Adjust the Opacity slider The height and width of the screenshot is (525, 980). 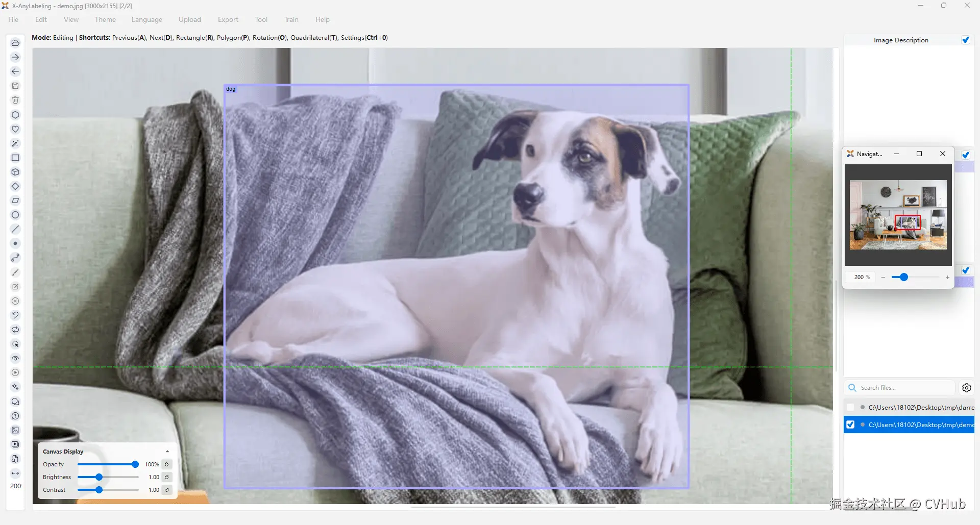108,464
